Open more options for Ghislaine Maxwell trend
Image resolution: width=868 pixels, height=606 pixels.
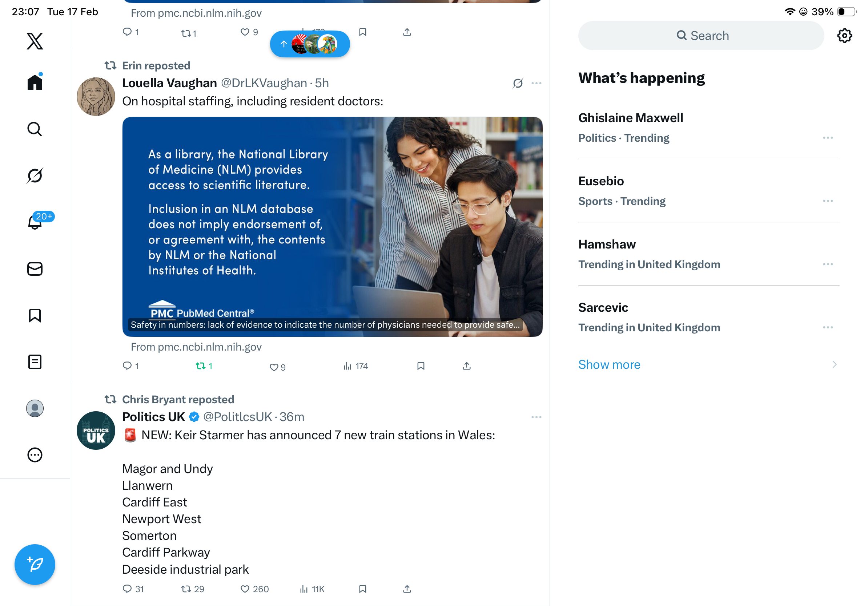pos(828,138)
